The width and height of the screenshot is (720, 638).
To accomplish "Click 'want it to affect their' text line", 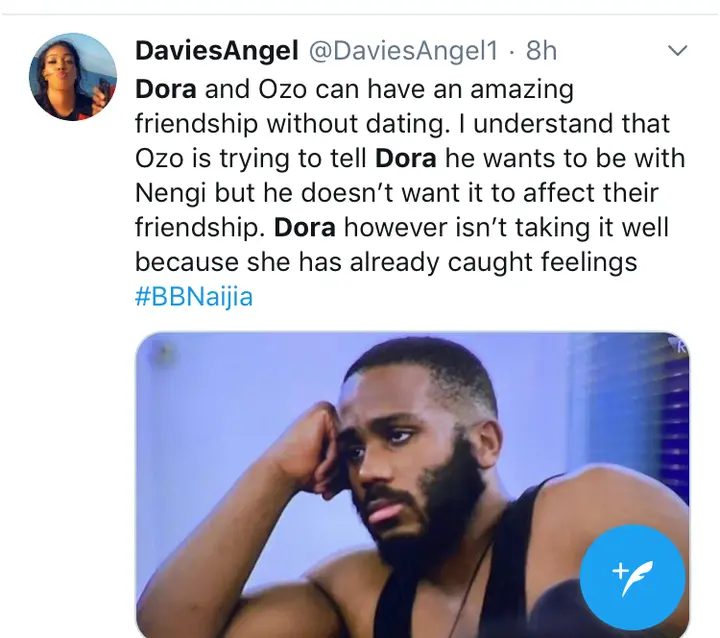I will pos(536,193).
